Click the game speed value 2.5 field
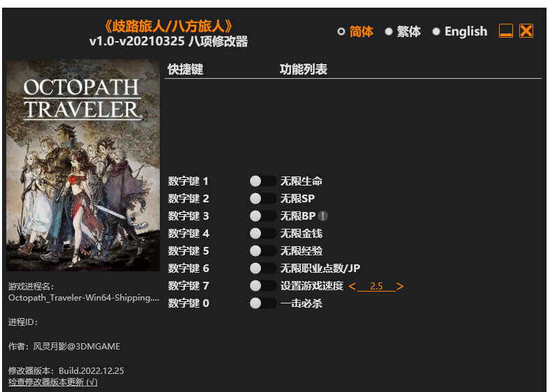Viewport: 550px width, 392px height. pos(376,286)
